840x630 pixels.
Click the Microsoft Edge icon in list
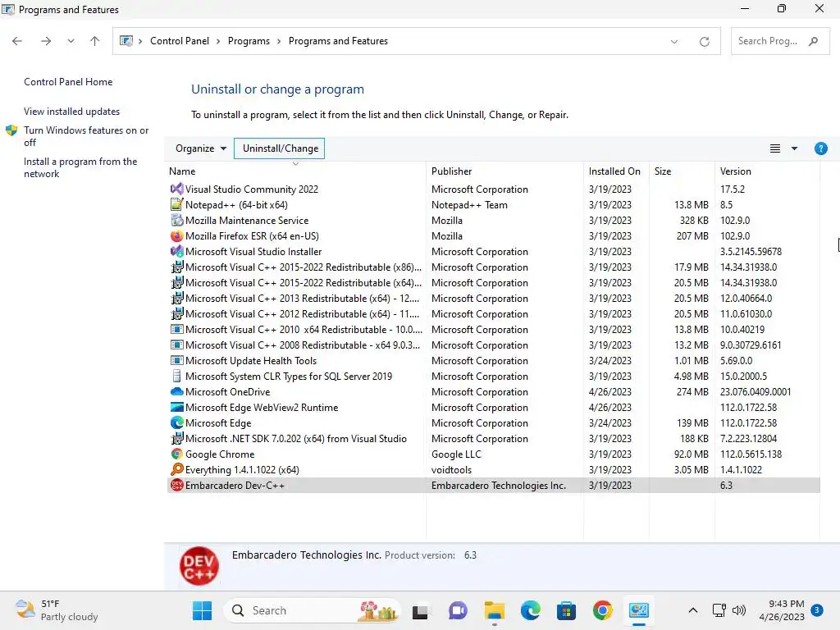click(176, 422)
